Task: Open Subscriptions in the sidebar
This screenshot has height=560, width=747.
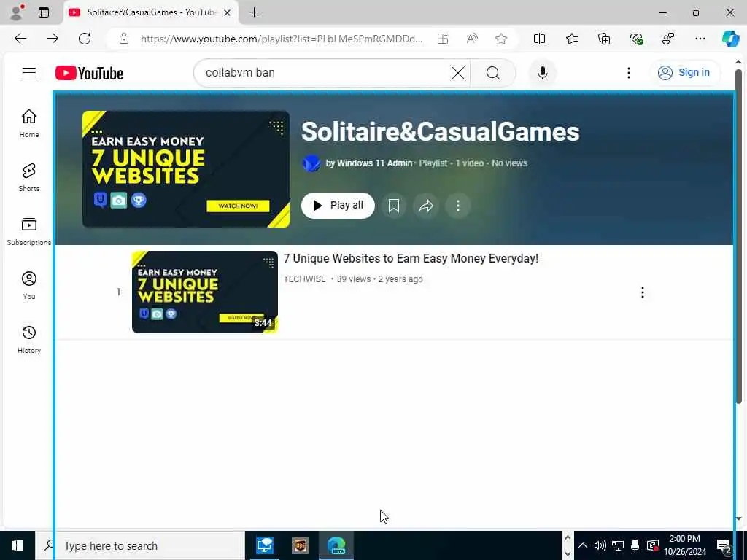Action: 29,231
